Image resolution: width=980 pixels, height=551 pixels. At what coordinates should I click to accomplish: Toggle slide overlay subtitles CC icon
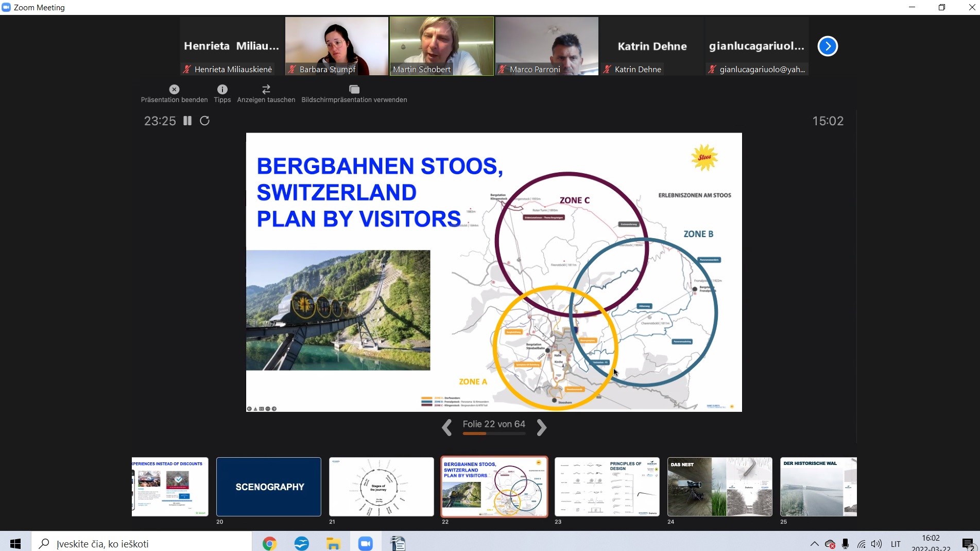coord(262,409)
